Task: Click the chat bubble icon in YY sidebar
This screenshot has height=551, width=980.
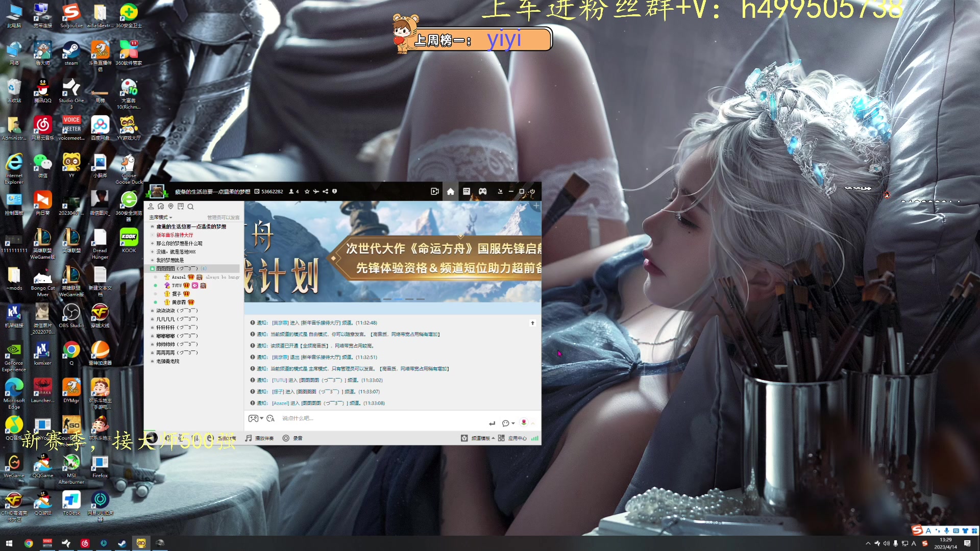Action: [161, 207]
